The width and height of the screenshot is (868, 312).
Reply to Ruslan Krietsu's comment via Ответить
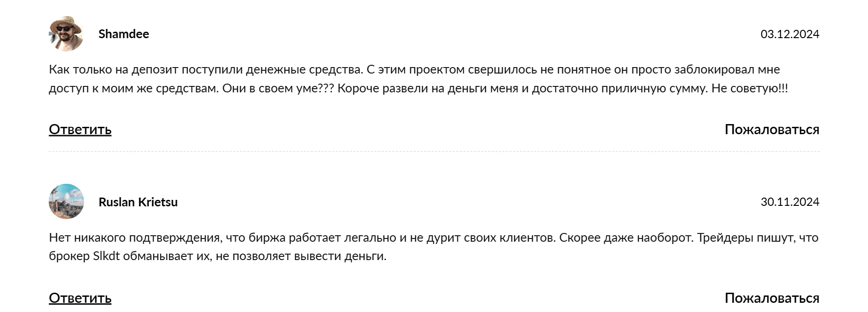(x=80, y=298)
